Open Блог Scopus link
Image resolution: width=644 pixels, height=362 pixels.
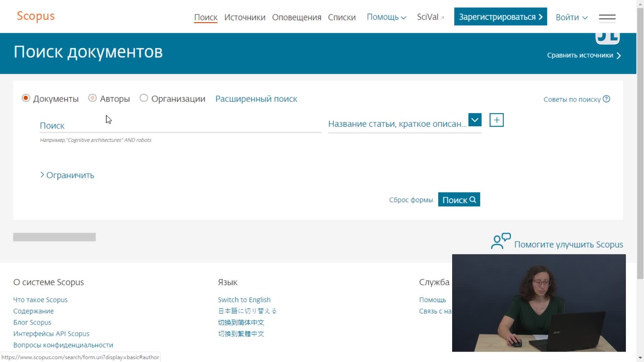(x=32, y=322)
